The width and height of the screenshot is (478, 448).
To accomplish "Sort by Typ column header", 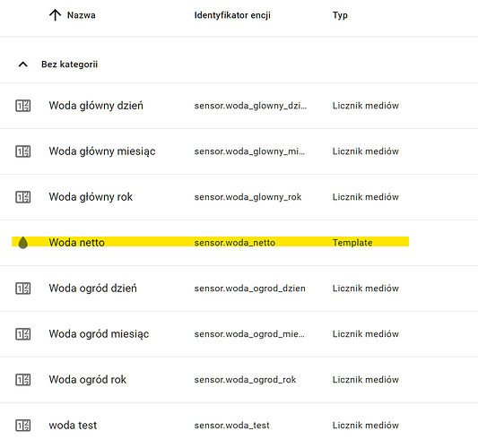I will tap(340, 15).
